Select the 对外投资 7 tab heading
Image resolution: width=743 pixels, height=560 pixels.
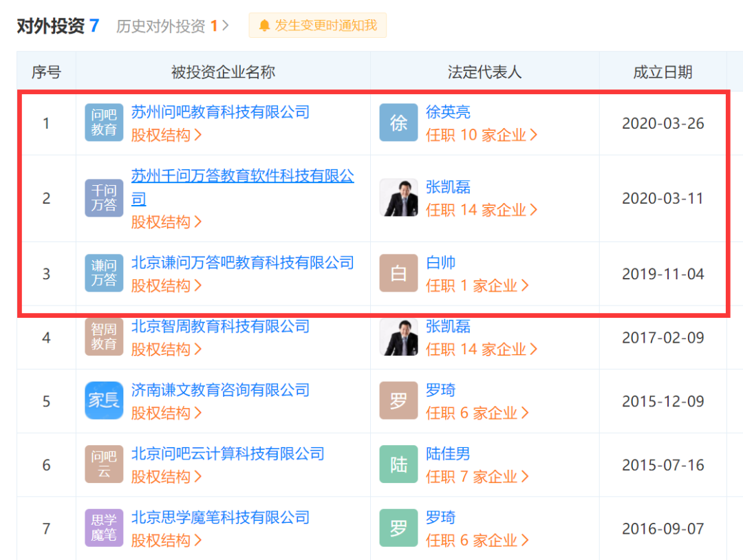58,26
